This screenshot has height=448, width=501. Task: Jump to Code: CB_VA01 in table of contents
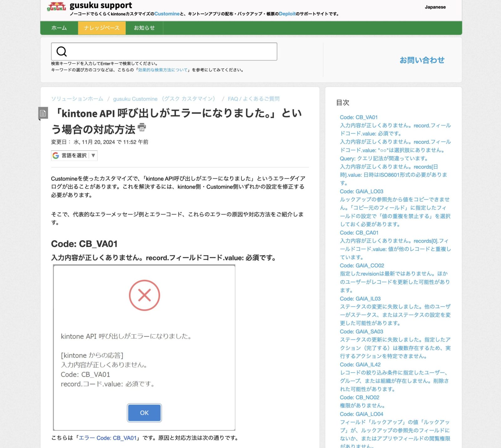pos(359,117)
